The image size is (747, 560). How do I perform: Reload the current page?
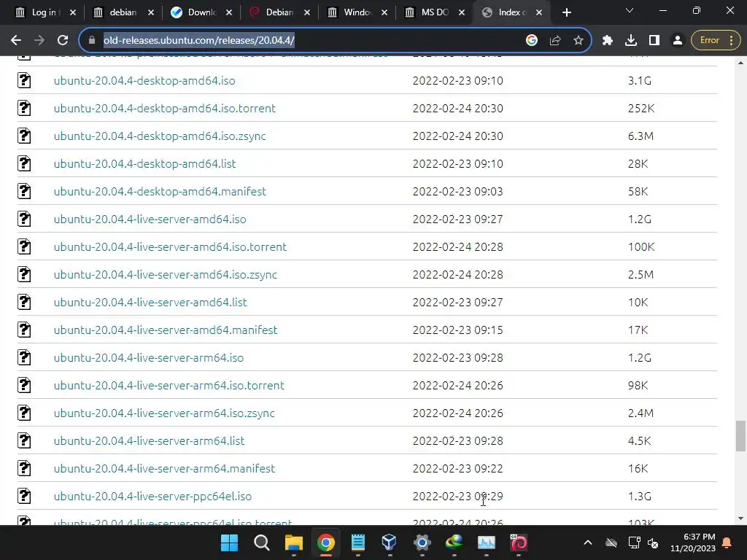(63, 41)
